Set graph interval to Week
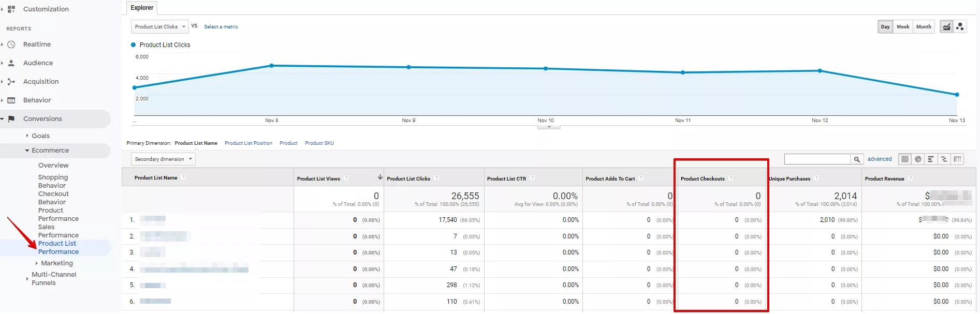 903,27
